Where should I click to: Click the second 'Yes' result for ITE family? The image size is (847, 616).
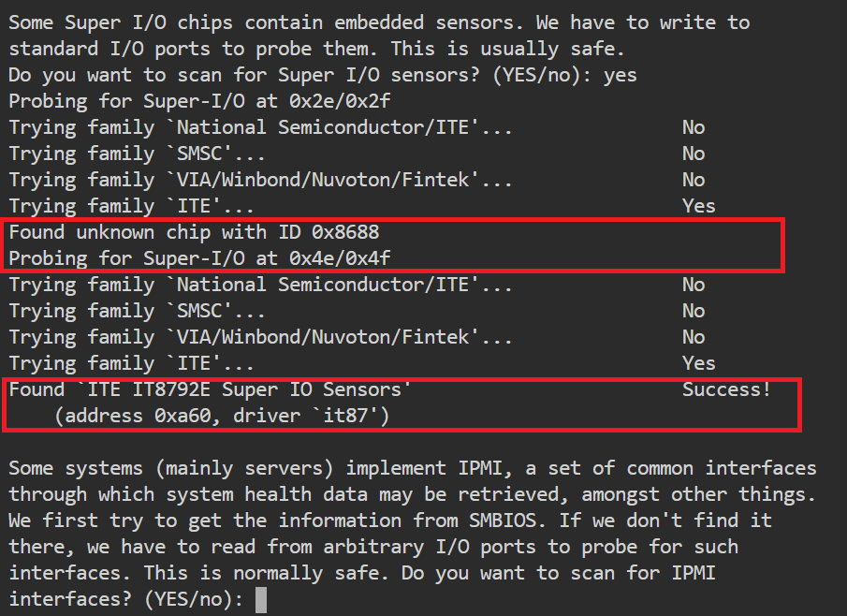click(x=699, y=363)
